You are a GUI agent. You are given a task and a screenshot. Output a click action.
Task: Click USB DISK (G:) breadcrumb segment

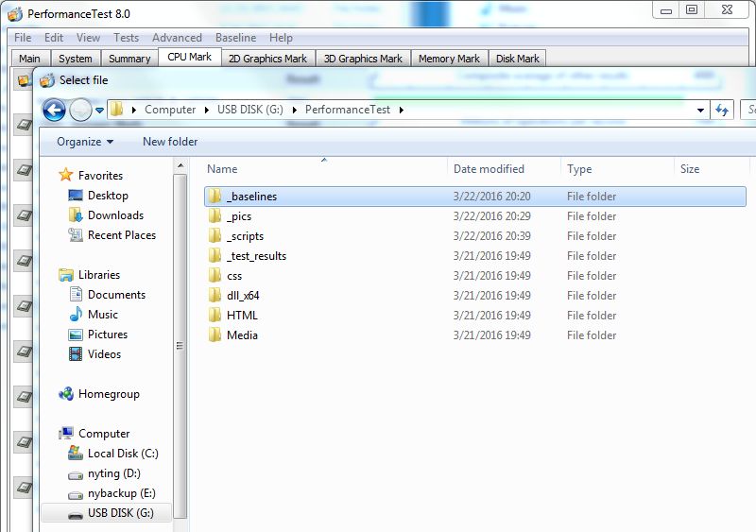[x=250, y=110]
